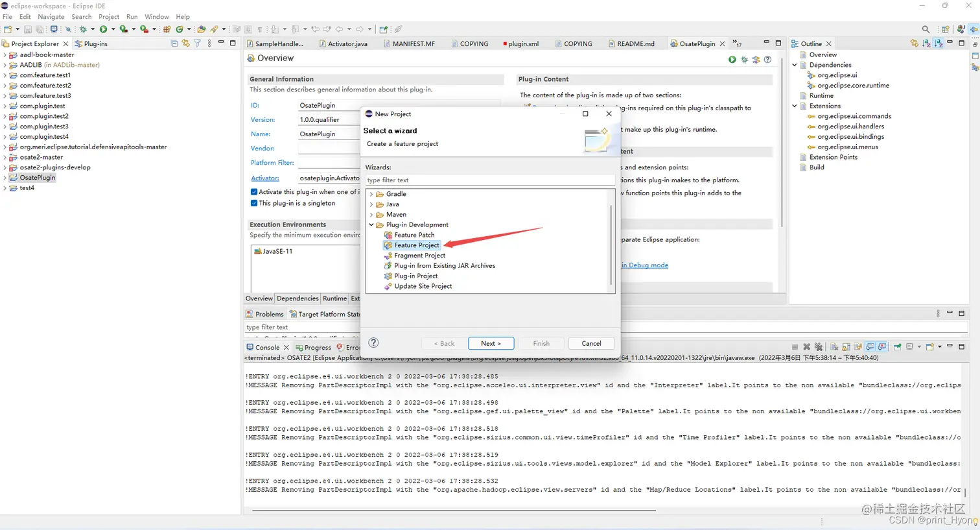The height and width of the screenshot is (530, 980).
Task: Expand aadl-book-master project node
Action: (x=5, y=55)
